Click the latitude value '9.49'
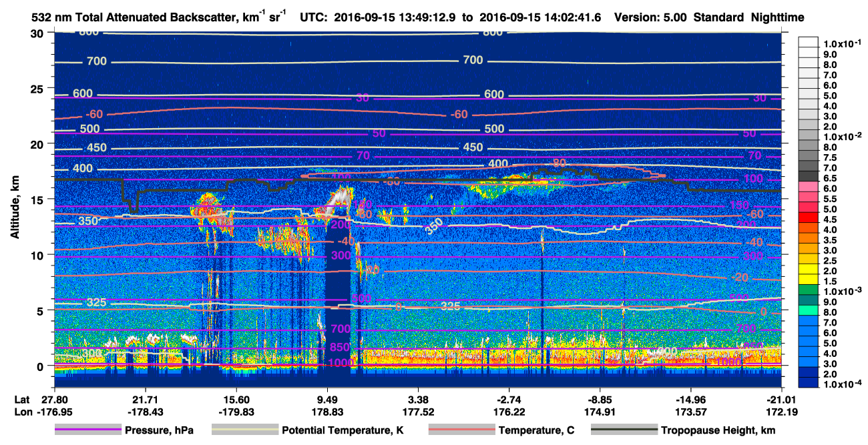This screenshot has height=445, width=868. [327, 399]
